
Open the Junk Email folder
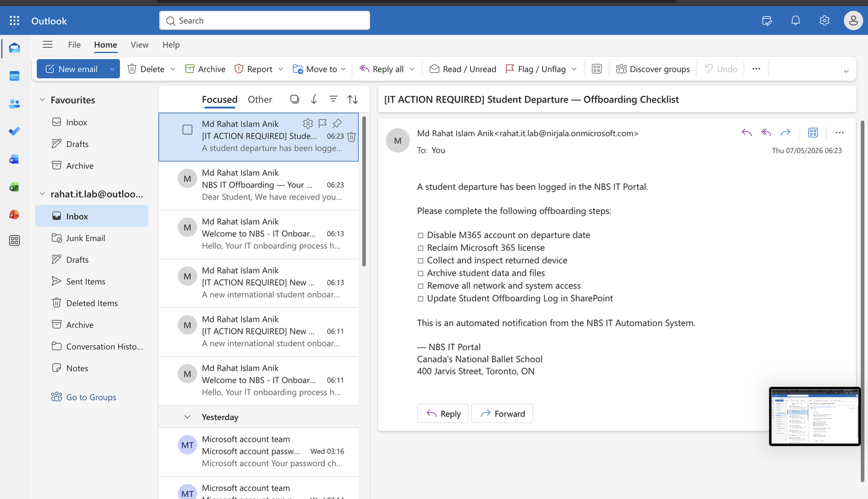coord(92,238)
